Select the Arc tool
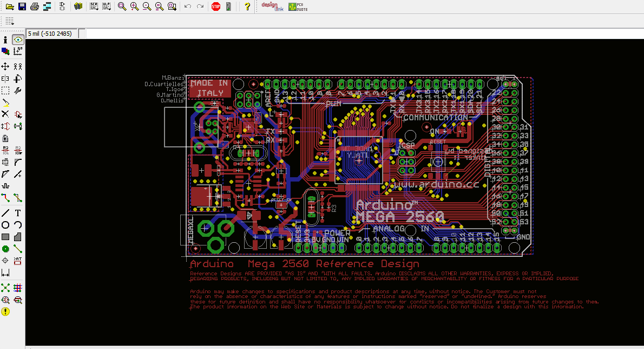 18,225
